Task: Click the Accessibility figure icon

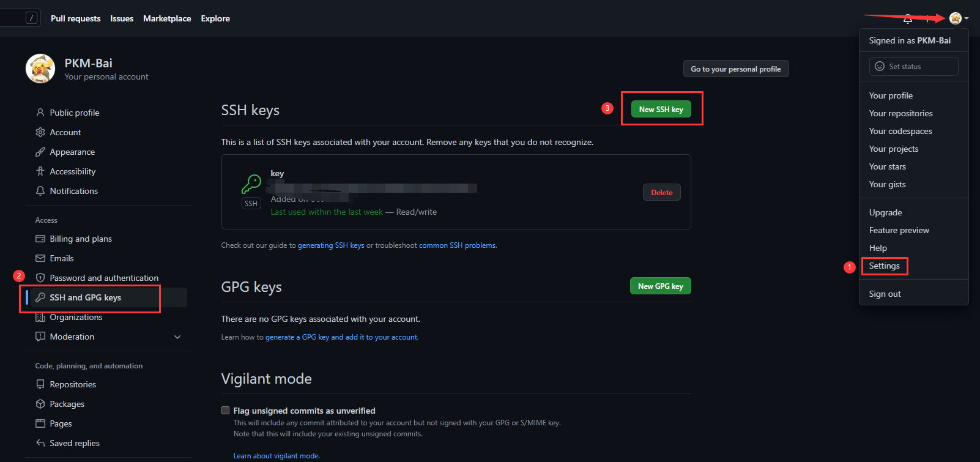Action: 40,171
